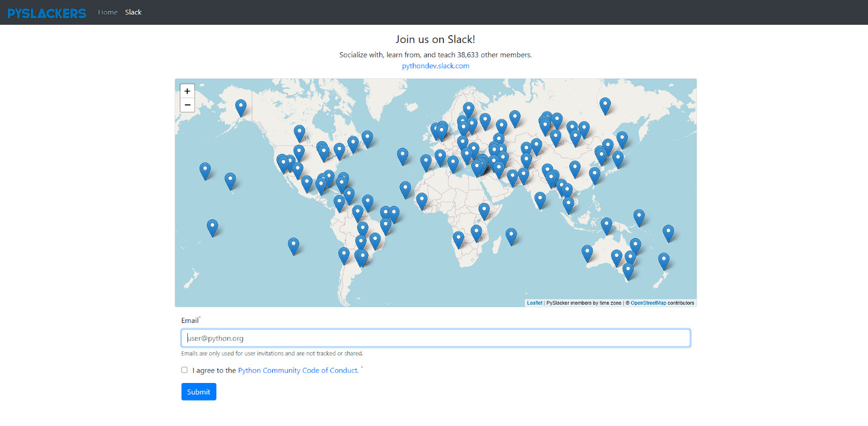The width and height of the screenshot is (868, 426).
Task: Check the Code of Conduct agreement box
Action: pos(184,370)
